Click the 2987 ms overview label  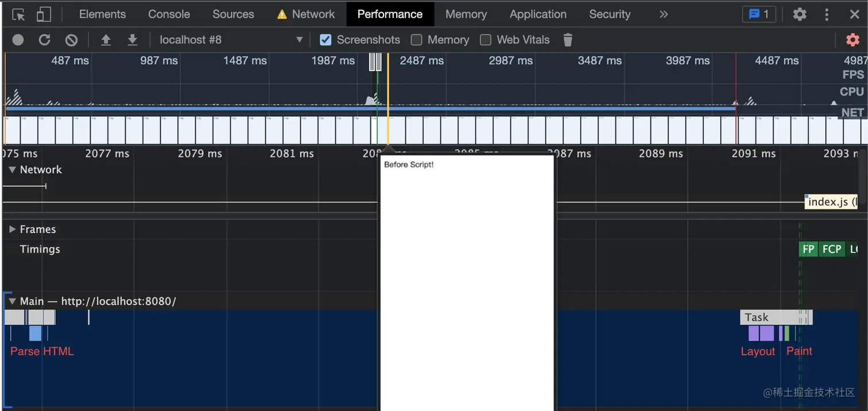tap(510, 60)
